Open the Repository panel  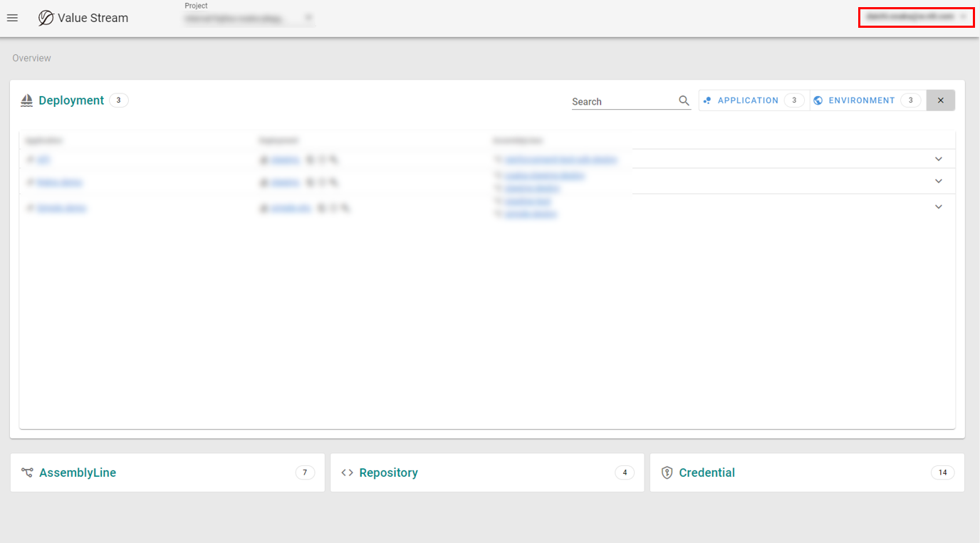388,472
